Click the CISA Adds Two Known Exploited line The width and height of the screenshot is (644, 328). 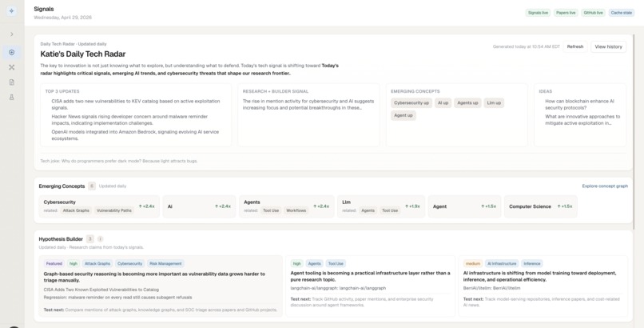pyautogui.click(x=101, y=290)
